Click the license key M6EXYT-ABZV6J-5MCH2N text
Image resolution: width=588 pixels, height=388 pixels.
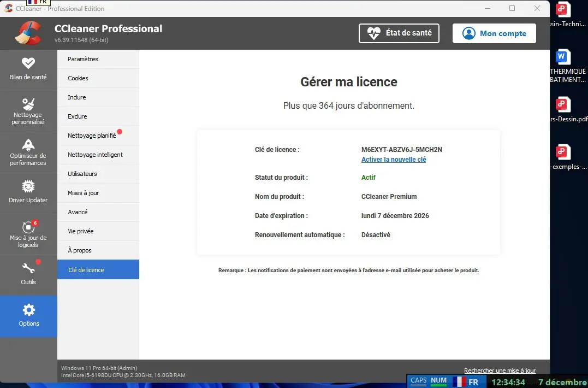(402, 149)
